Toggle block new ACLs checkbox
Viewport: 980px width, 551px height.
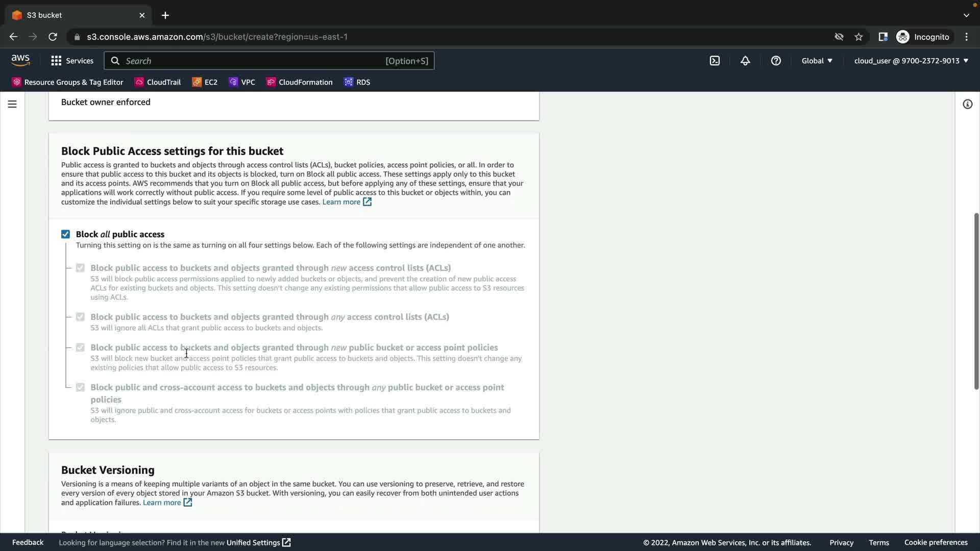[80, 268]
